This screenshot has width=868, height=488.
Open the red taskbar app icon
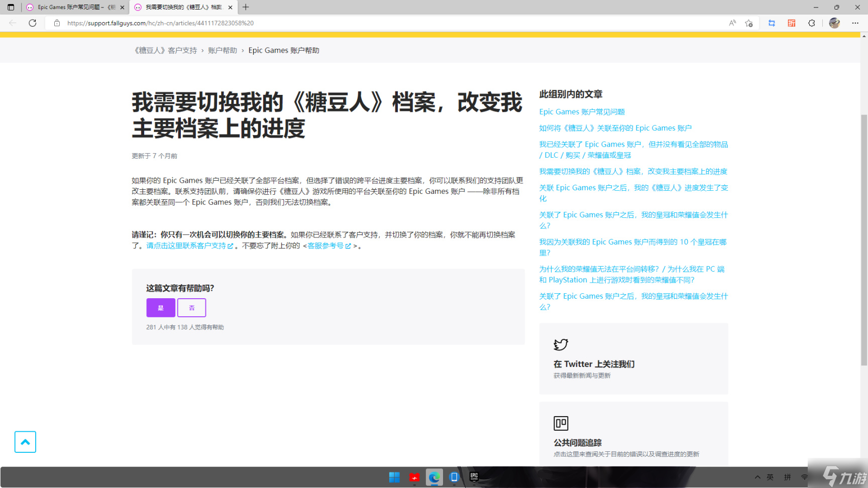coord(414,477)
